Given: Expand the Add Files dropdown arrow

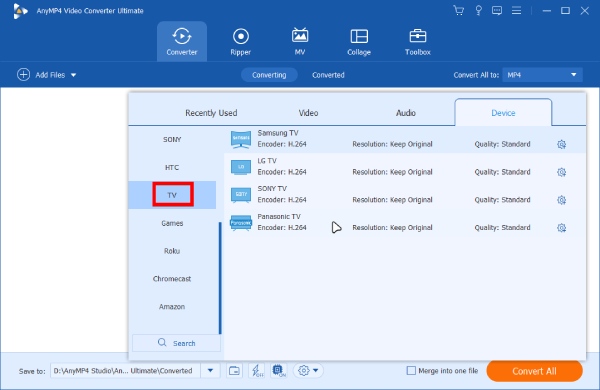Looking at the screenshot, I should (73, 75).
